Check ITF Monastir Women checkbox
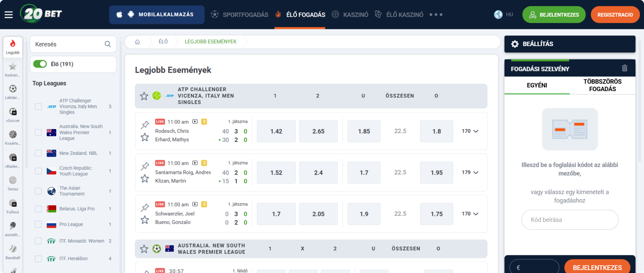This screenshot has width=644, height=273. [38, 241]
